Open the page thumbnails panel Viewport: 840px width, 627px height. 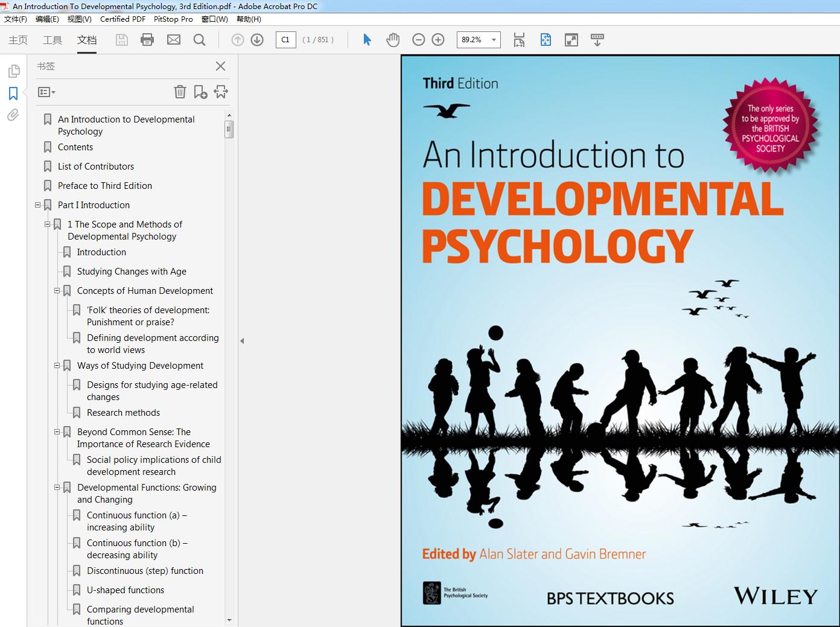tap(13, 72)
